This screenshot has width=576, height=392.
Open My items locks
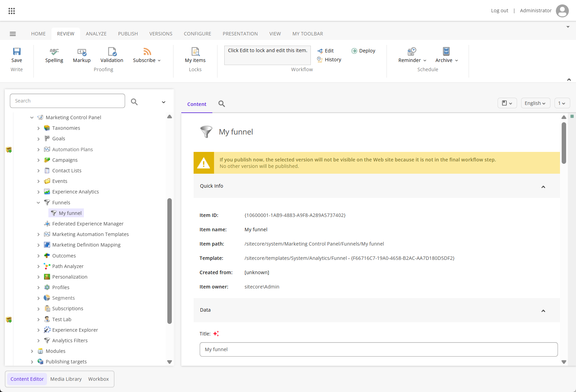click(195, 56)
